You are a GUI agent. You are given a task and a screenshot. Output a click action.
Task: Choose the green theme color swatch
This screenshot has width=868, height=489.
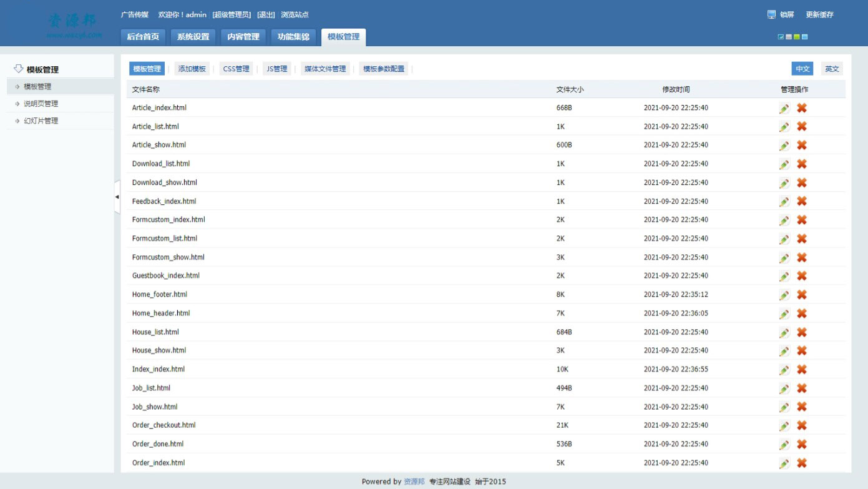pyautogui.click(x=797, y=37)
